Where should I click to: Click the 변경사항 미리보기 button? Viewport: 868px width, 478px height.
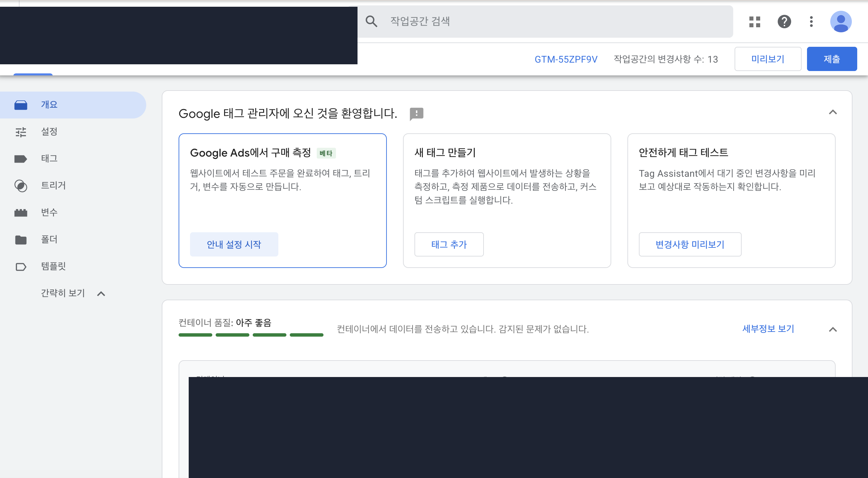point(690,244)
